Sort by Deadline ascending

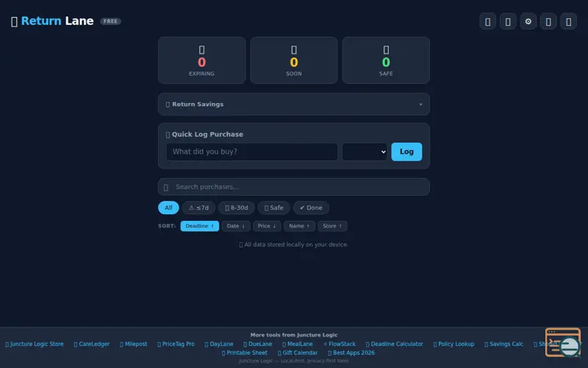coord(199,226)
